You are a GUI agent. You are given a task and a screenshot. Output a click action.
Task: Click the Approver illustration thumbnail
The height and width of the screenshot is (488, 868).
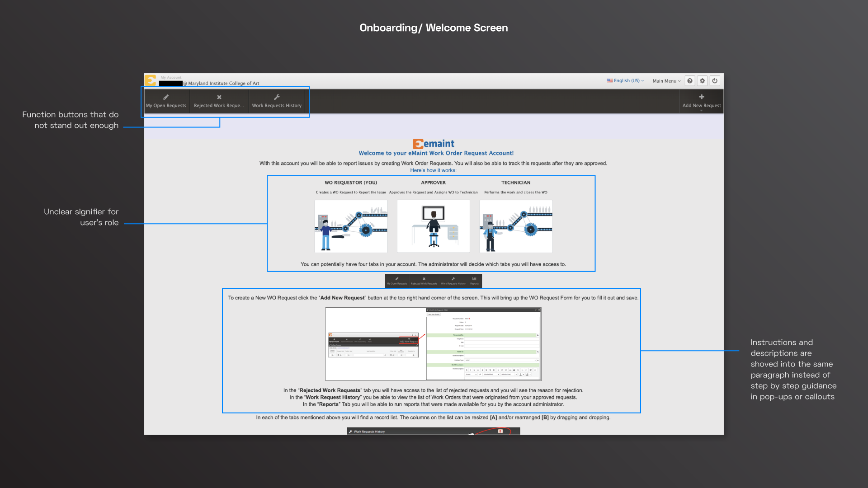pyautogui.click(x=434, y=226)
